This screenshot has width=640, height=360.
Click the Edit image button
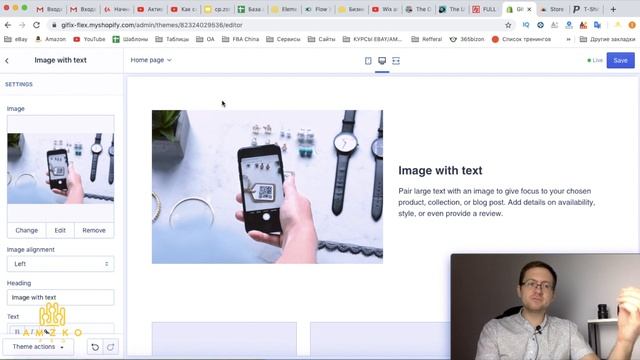click(60, 230)
